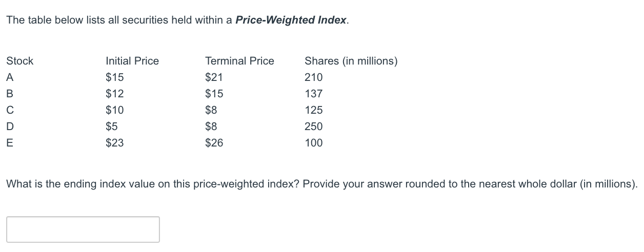Click the Shares (in millions) header
This screenshot has height=252, width=644.
pyautogui.click(x=351, y=61)
